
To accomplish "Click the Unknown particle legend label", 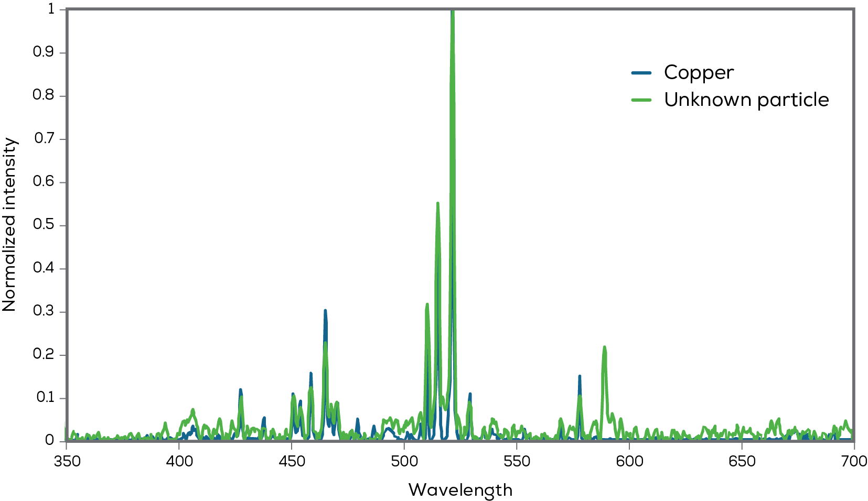I will [746, 100].
